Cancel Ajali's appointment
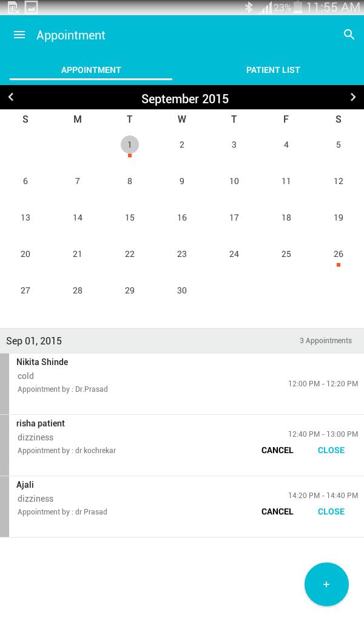Viewport: 364px width, 622px height. point(277,511)
